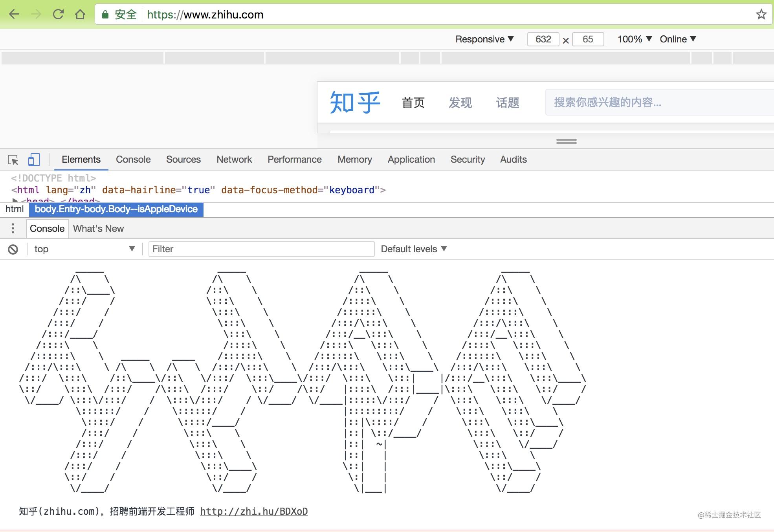Open the DevTools drawer options menu
Viewport: 774px width, 532px height.
point(13,228)
